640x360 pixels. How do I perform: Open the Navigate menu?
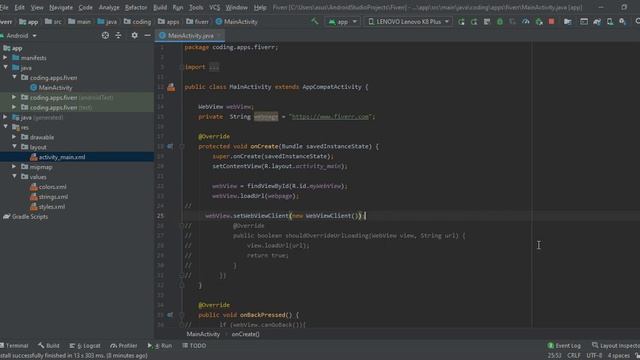coord(61,7)
